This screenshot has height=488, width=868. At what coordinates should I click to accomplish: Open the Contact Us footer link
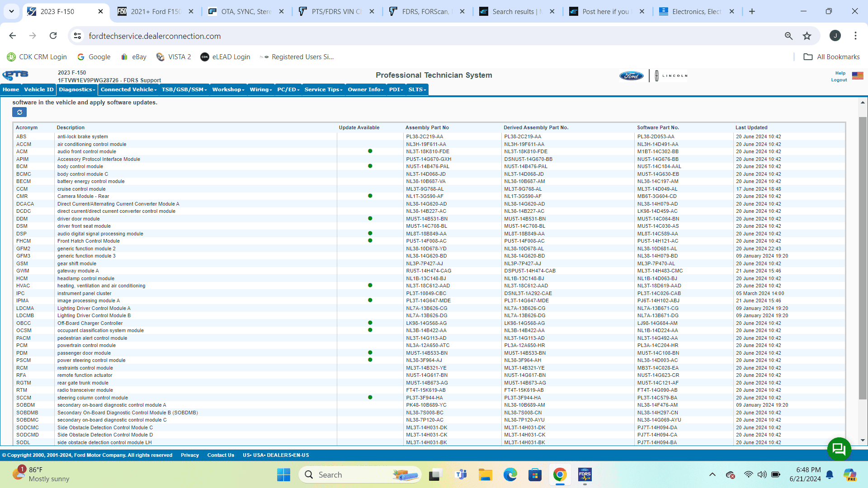pyautogui.click(x=221, y=455)
